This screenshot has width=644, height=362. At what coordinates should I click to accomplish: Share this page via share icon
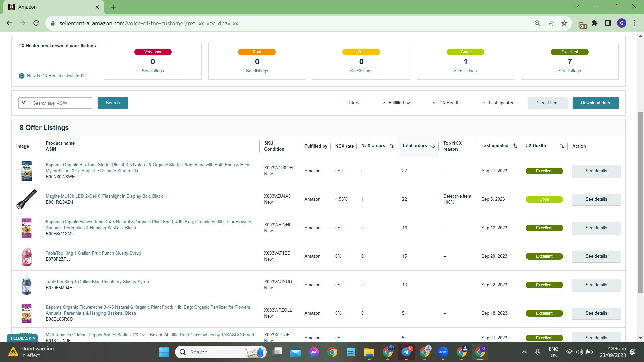(551, 23)
